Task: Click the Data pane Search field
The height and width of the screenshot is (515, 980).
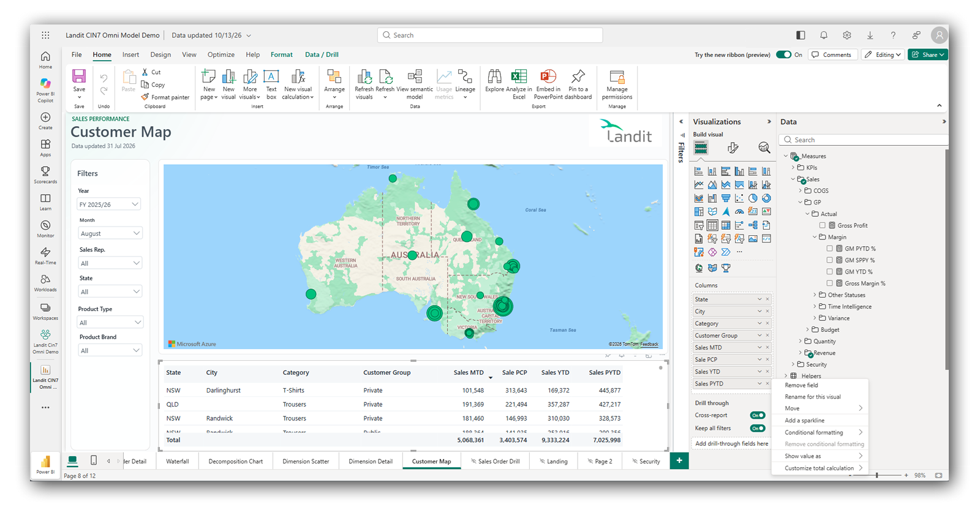Action: (x=864, y=140)
